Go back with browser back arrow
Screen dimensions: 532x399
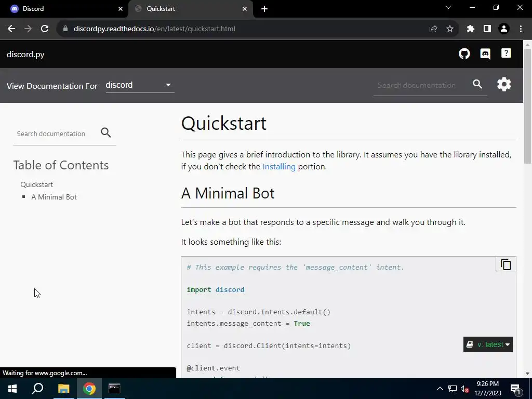11,29
